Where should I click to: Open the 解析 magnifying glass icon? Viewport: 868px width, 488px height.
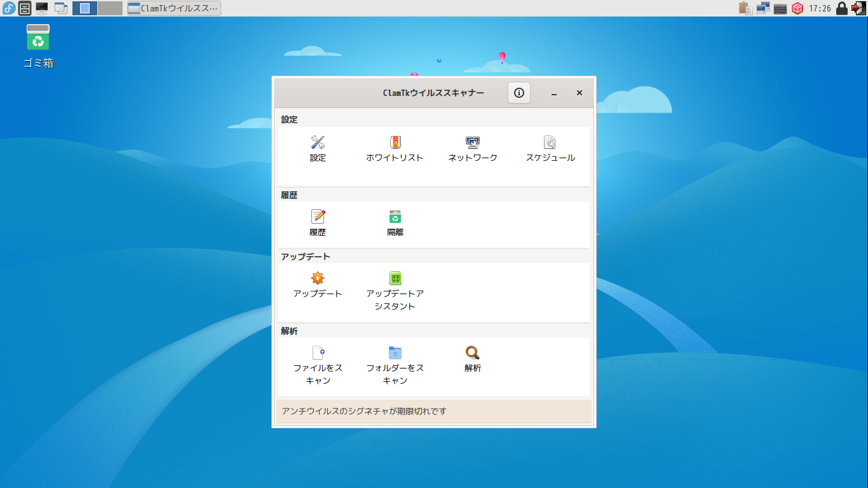[x=473, y=353]
